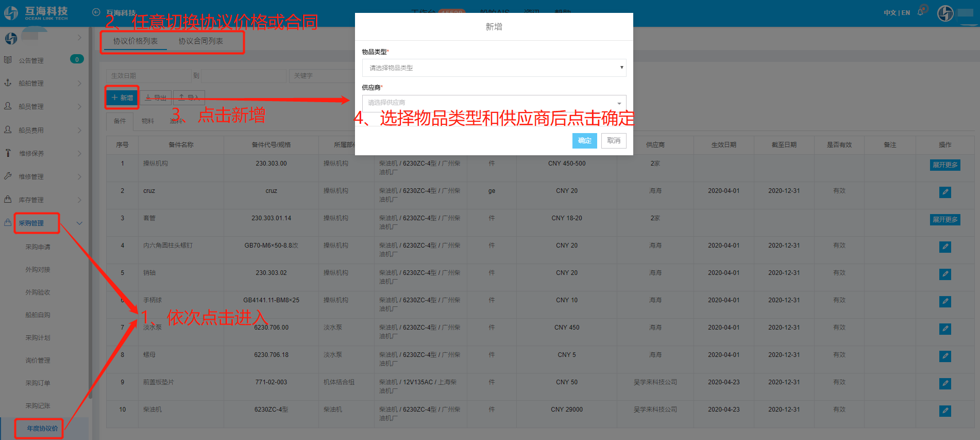Click the icon next to 采购管理

click(x=8, y=222)
